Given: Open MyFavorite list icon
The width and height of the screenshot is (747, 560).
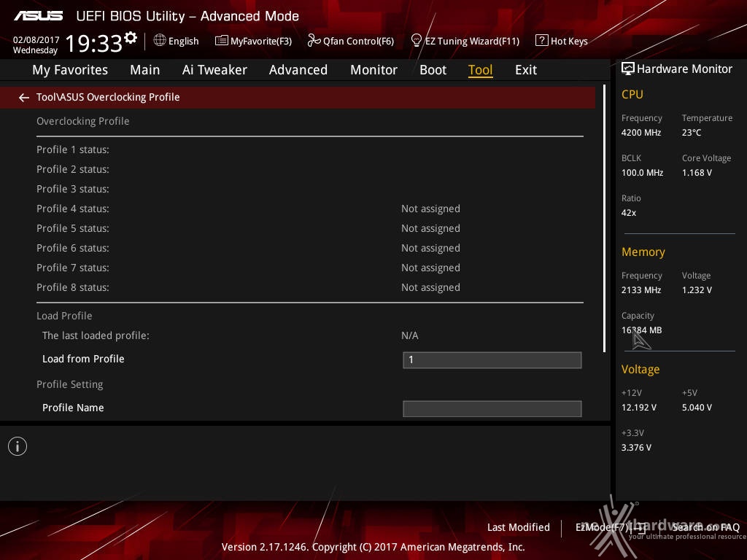Looking at the screenshot, I should (222, 41).
